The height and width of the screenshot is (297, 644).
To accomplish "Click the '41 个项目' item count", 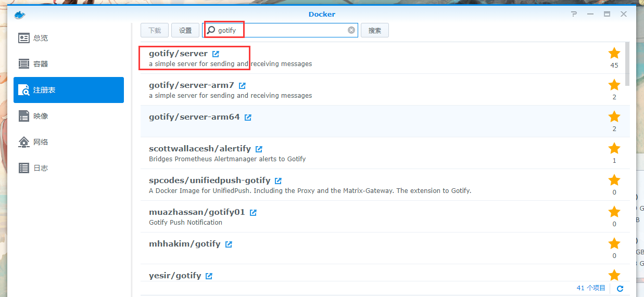I will (591, 288).
